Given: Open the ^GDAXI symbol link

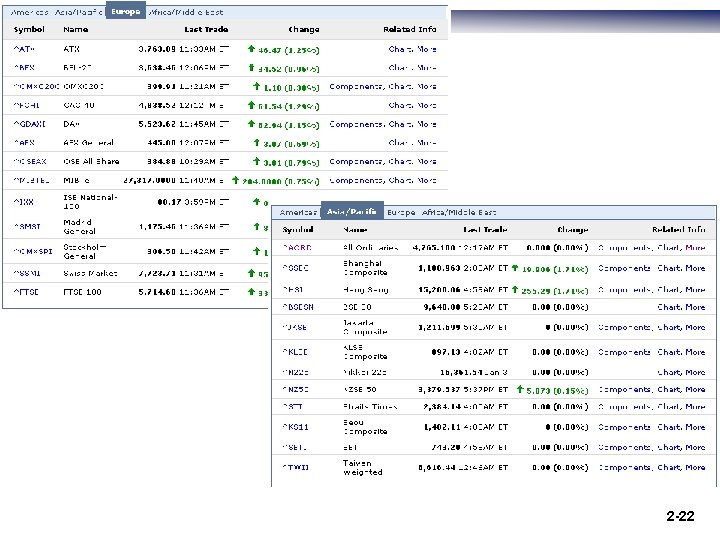Looking at the screenshot, I should click(x=29, y=124).
